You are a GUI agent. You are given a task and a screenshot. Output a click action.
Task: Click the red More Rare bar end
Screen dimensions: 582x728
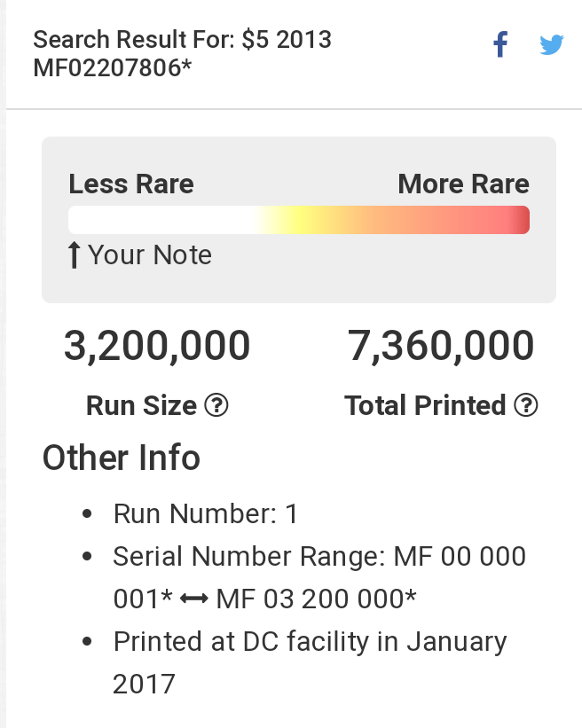(519, 220)
